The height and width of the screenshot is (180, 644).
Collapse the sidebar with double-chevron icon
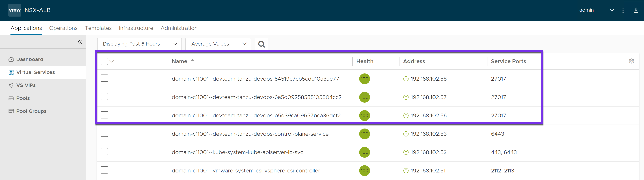click(80, 42)
